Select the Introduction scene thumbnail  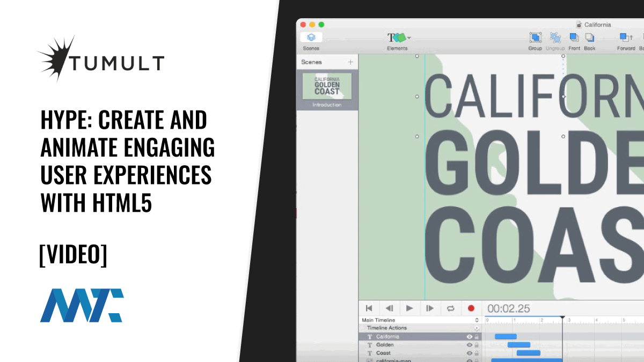tap(327, 86)
